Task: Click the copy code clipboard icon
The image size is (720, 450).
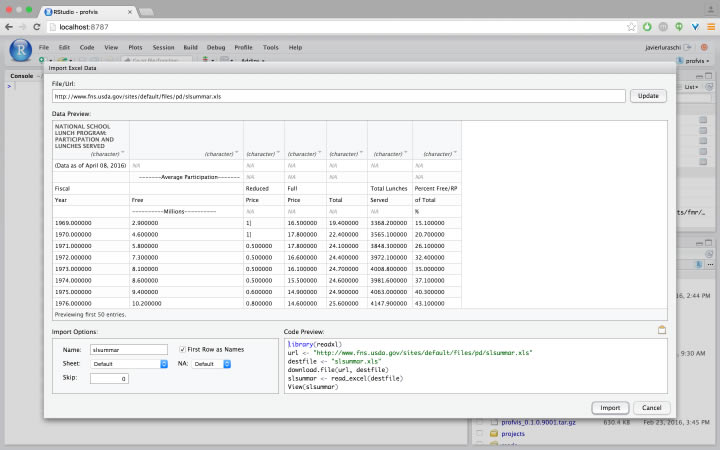Action: [661, 329]
